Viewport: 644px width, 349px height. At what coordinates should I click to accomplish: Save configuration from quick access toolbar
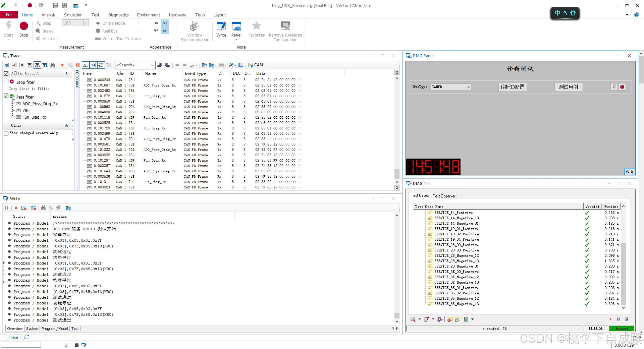(x=55, y=5)
